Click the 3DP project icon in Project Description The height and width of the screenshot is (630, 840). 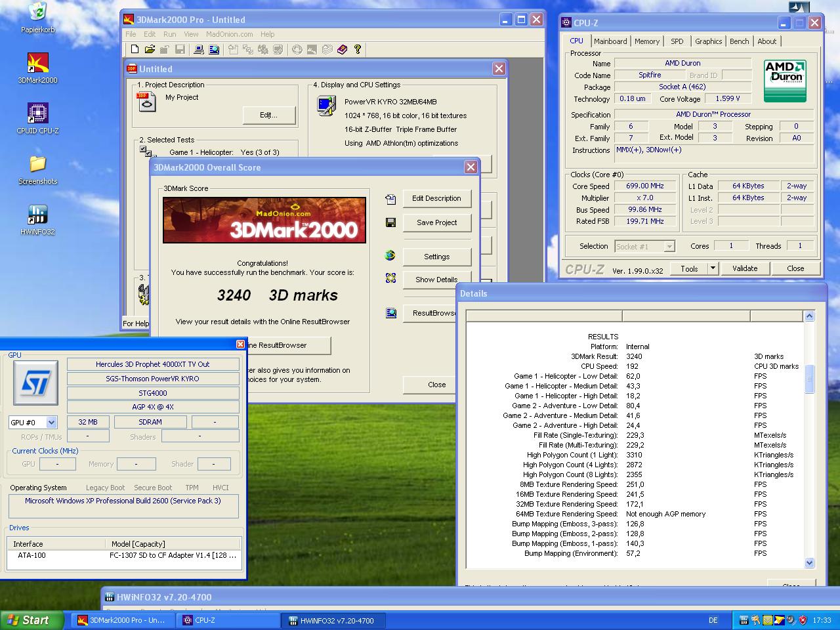147,102
